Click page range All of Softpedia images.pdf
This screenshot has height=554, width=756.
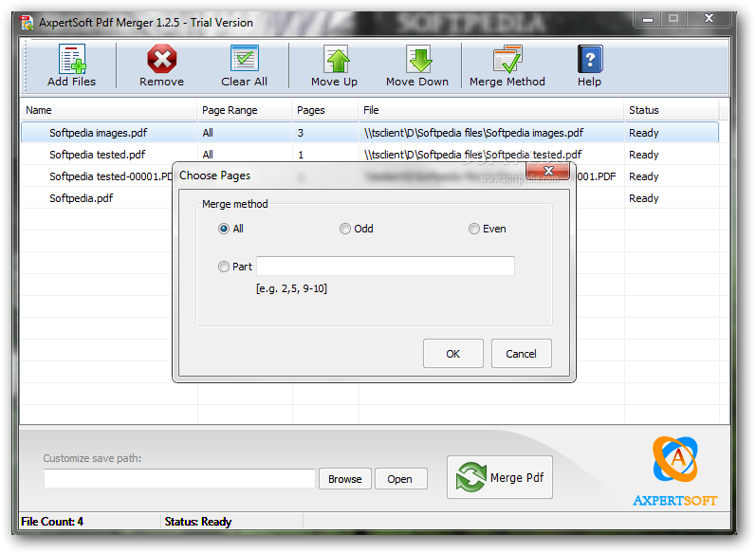point(208,133)
